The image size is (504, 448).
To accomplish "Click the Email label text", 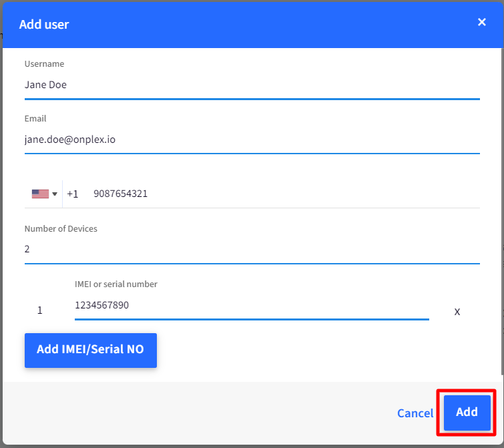I will [35, 119].
